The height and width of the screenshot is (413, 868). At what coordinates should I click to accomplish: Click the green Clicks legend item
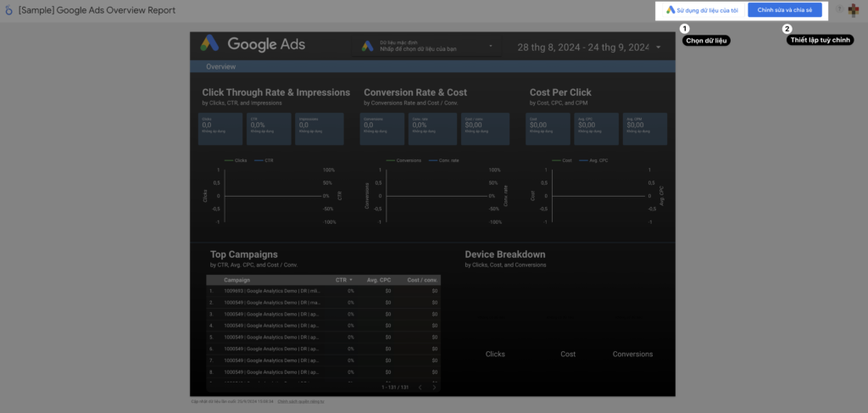(236, 160)
